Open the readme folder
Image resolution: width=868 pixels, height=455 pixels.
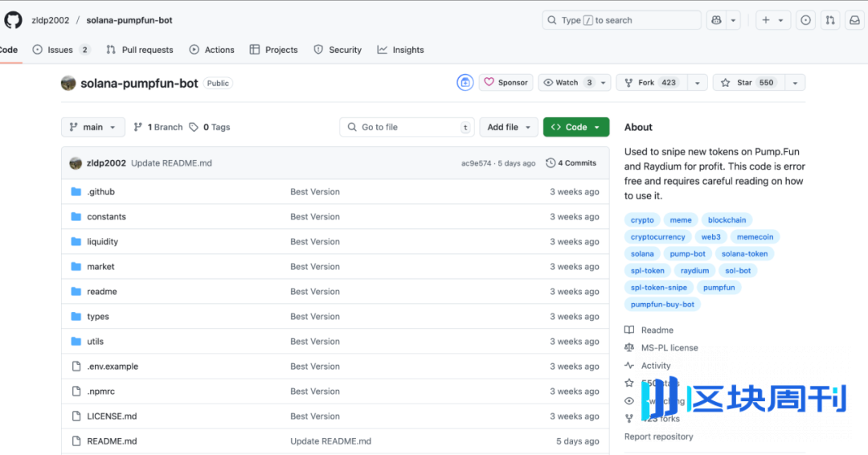pos(102,291)
